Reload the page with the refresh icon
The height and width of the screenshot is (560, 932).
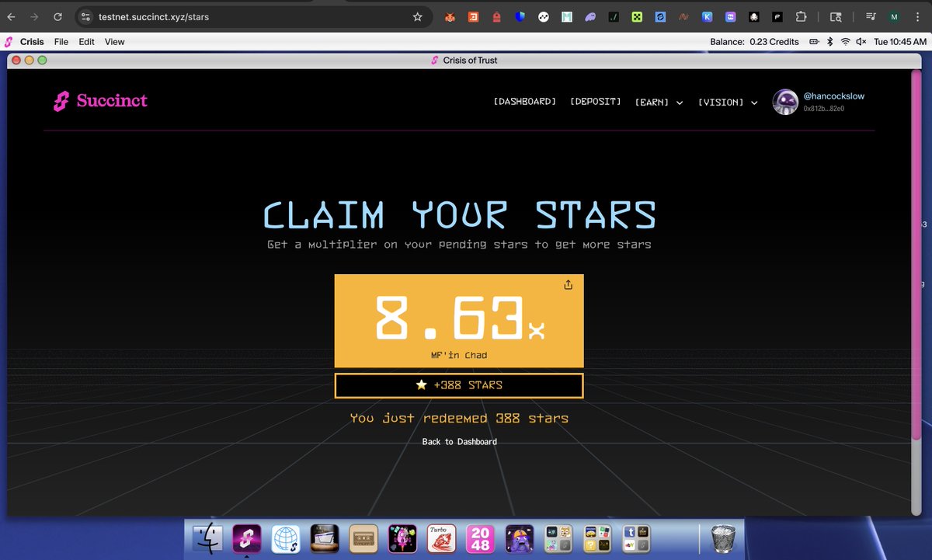pyautogui.click(x=58, y=16)
